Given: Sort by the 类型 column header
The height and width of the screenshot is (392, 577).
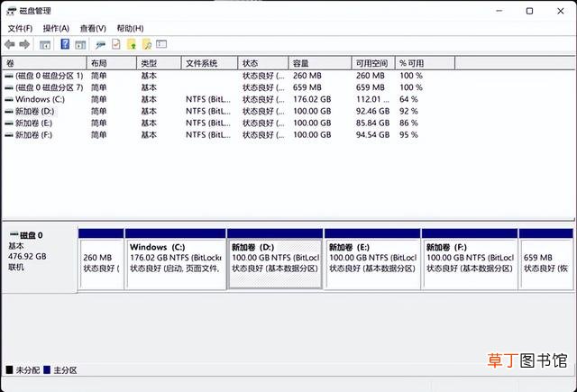Looking at the screenshot, I should [x=159, y=63].
